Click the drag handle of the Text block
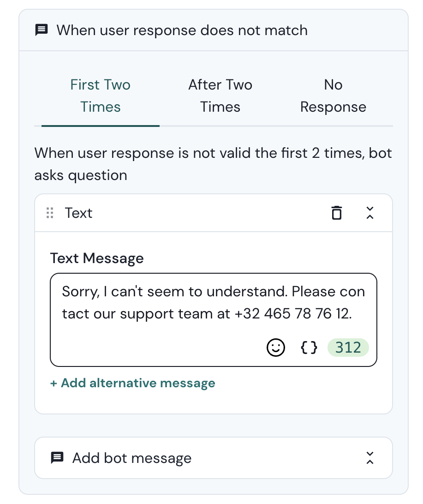 click(x=50, y=213)
